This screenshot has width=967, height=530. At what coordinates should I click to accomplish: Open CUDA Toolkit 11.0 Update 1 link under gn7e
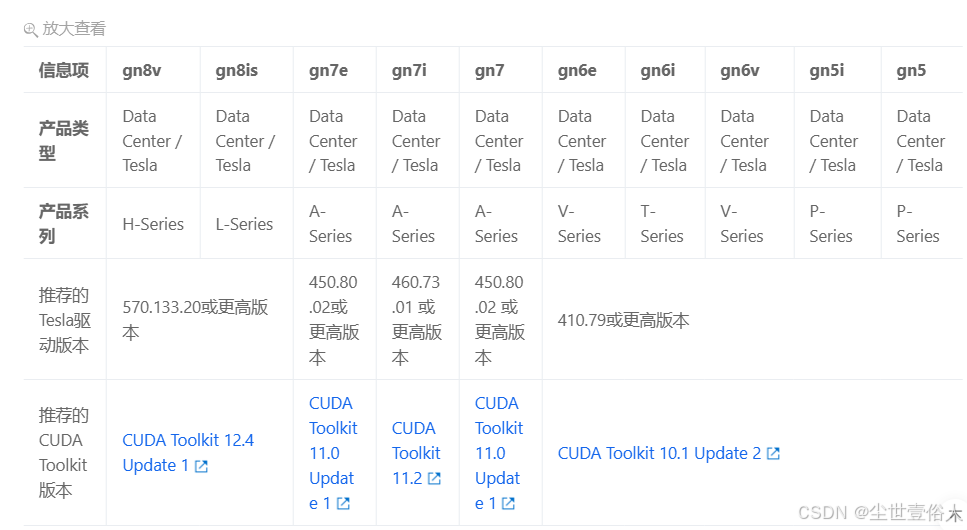333,453
